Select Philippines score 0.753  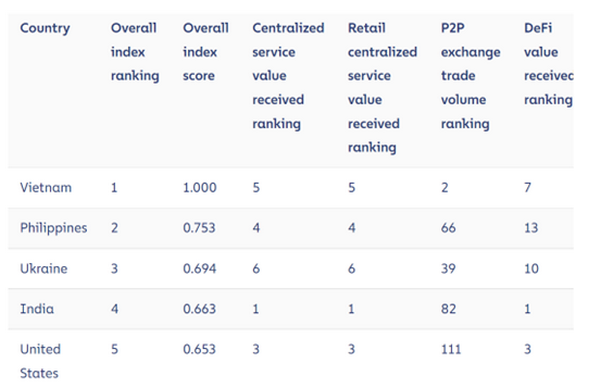point(199,228)
